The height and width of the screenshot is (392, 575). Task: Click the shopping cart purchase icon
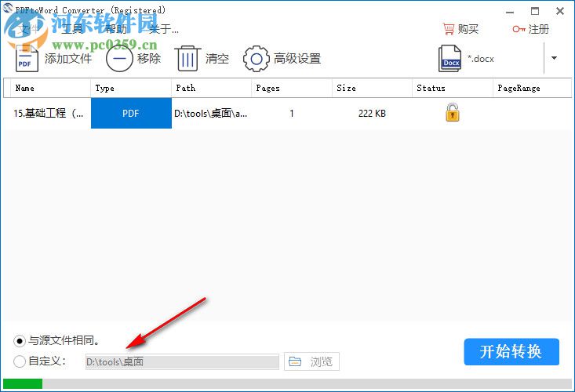(x=449, y=29)
